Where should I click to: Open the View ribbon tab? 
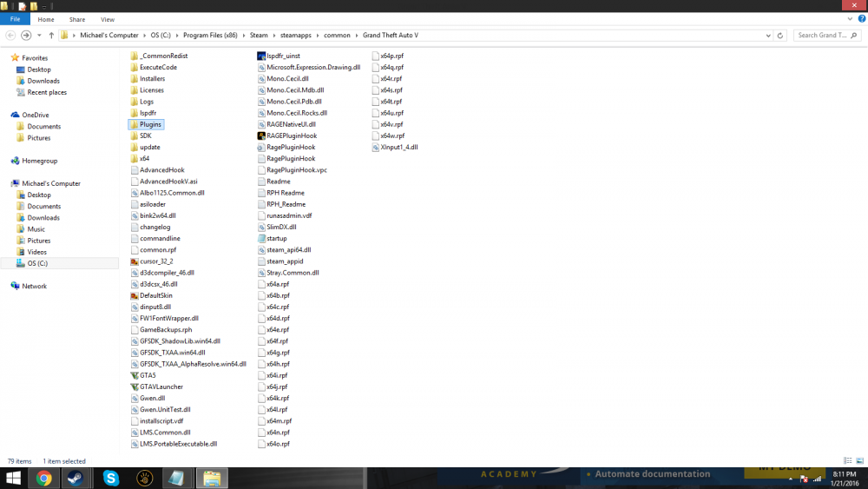point(108,19)
